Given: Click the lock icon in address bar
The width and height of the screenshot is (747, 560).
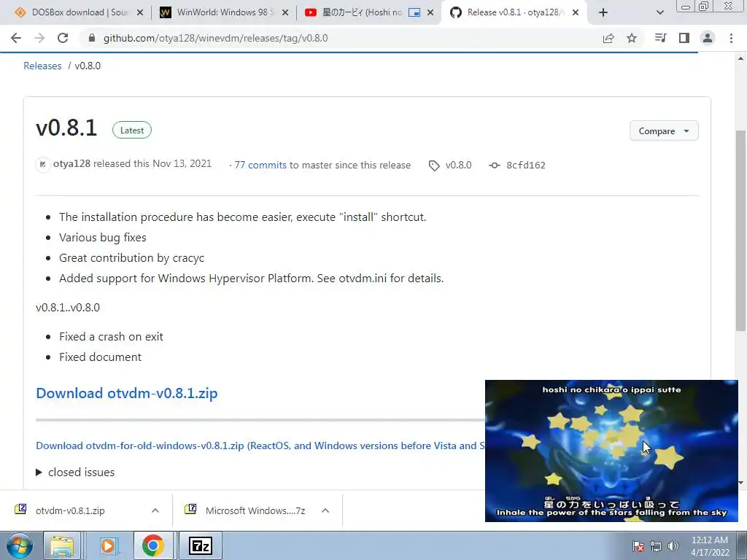Looking at the screenshot, I should (92, 38).
